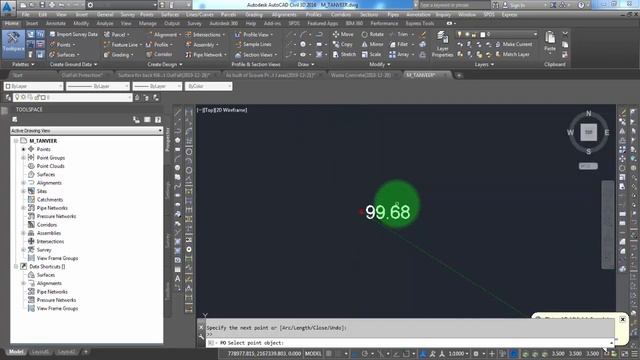Select Intersections in Toolspace tree

pyautogui.click(x=50, y=242)
